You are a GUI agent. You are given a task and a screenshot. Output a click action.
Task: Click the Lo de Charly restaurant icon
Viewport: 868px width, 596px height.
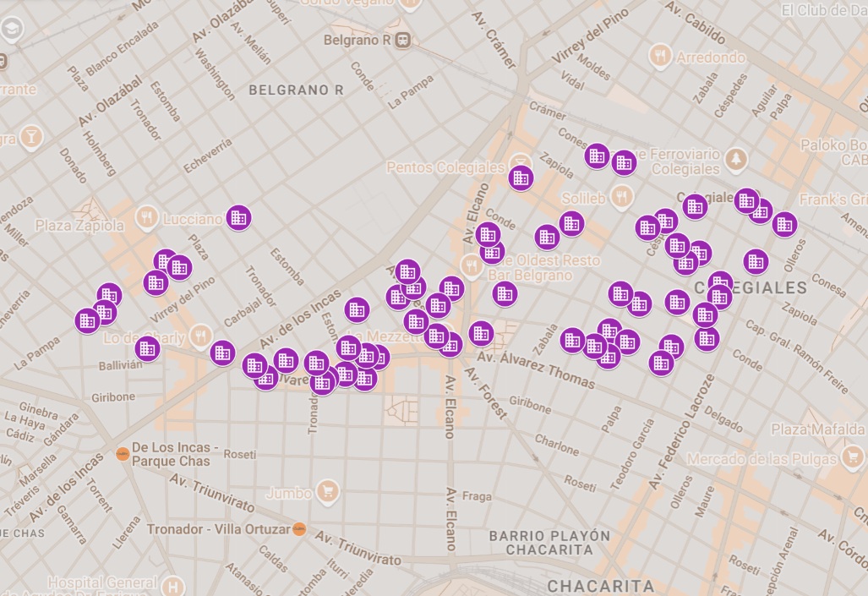tap(200, 336)
